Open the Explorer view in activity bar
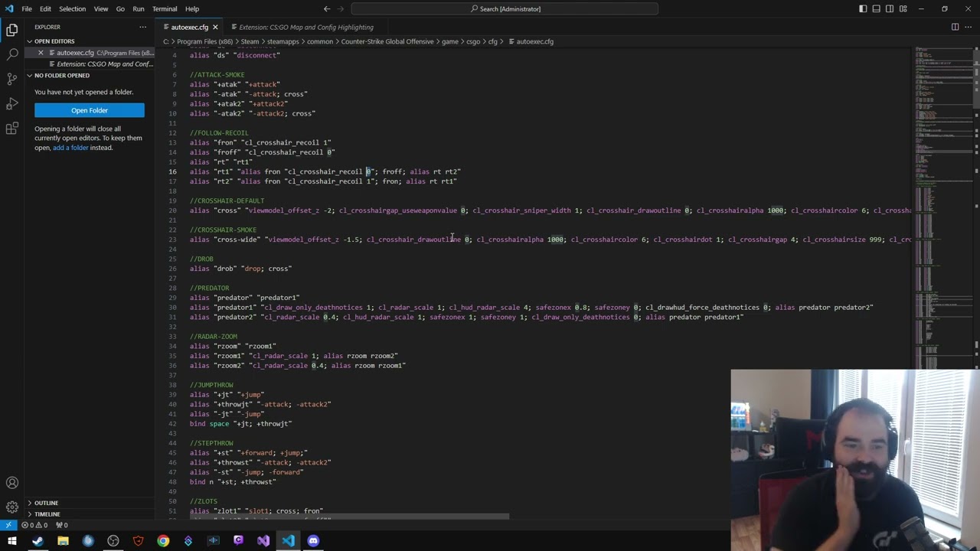 11,31
